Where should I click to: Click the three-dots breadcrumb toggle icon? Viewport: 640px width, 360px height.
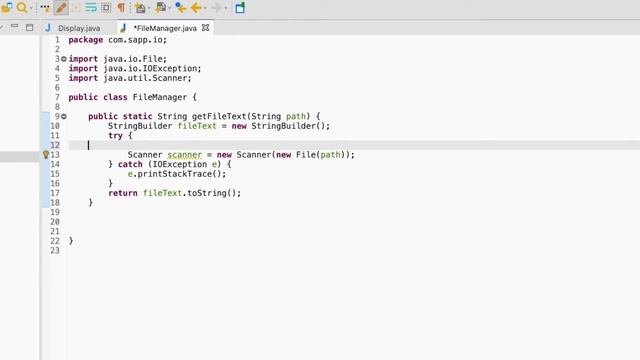[x=45, y=8]
